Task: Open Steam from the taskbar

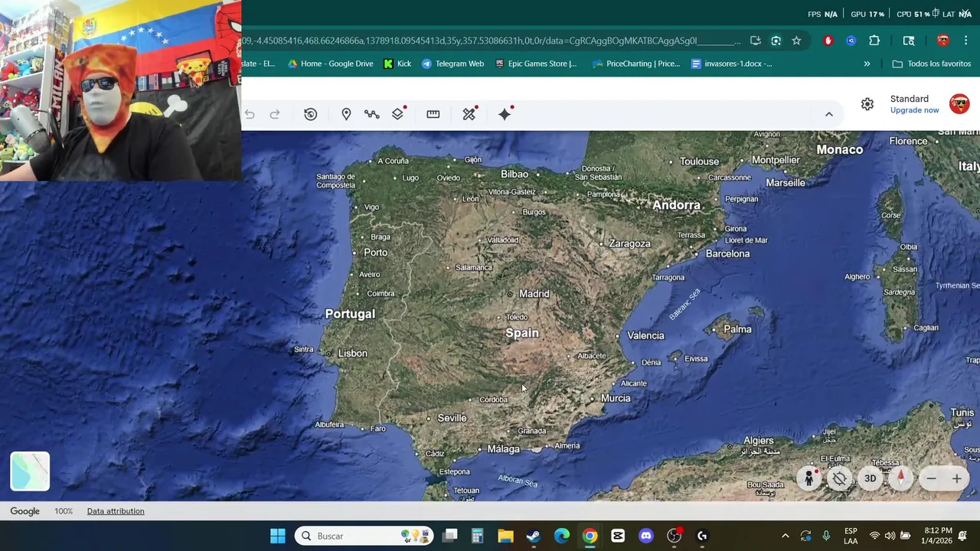Action: pyautogui.click(x=534, y=536)
